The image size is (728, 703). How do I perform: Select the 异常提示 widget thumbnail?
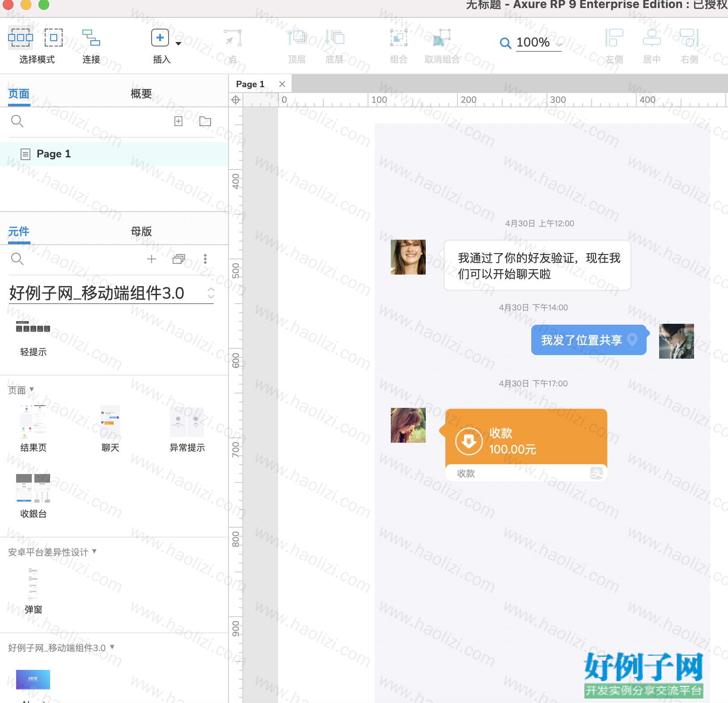tap(187, 421)
